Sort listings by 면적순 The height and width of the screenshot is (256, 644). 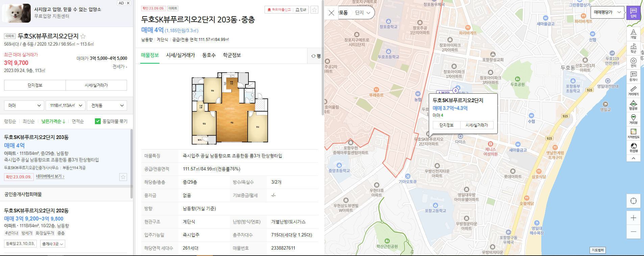78,121
